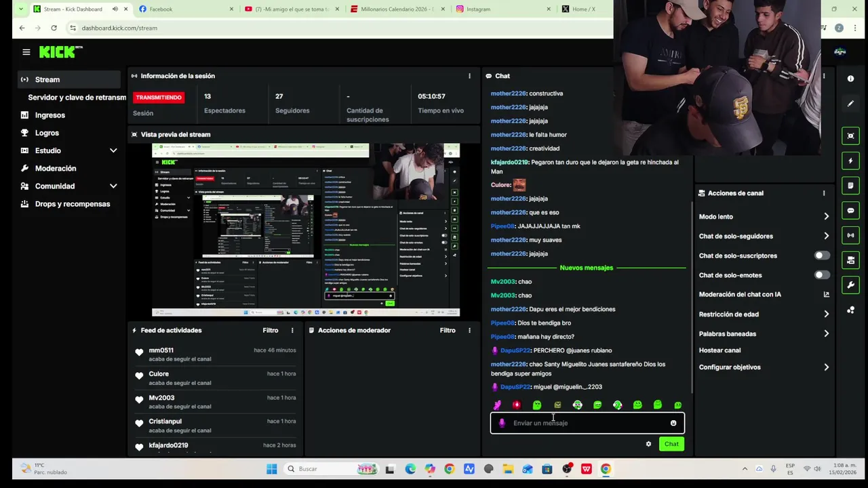The height and width of the screenshot is (488, 868).
Task: Switch to the Home / X tab
Action: (583, 9)
